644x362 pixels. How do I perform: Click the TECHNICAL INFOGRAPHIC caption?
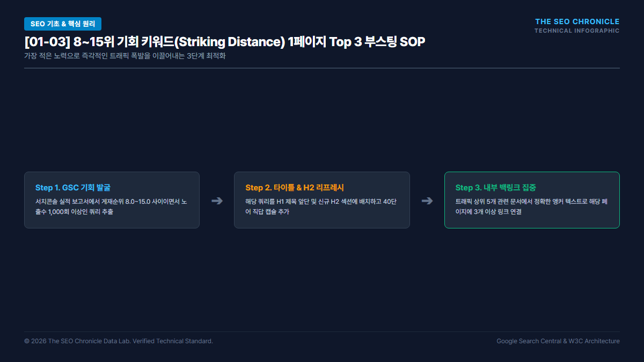click(x=577, y=31)
